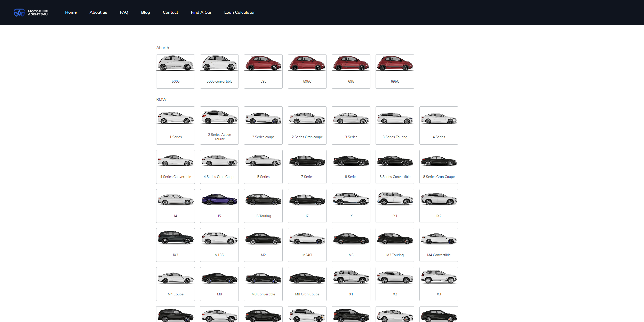Choose the BMW 4 Series card
This screenshot has height=322, width=644.
(x=439, y=125)
